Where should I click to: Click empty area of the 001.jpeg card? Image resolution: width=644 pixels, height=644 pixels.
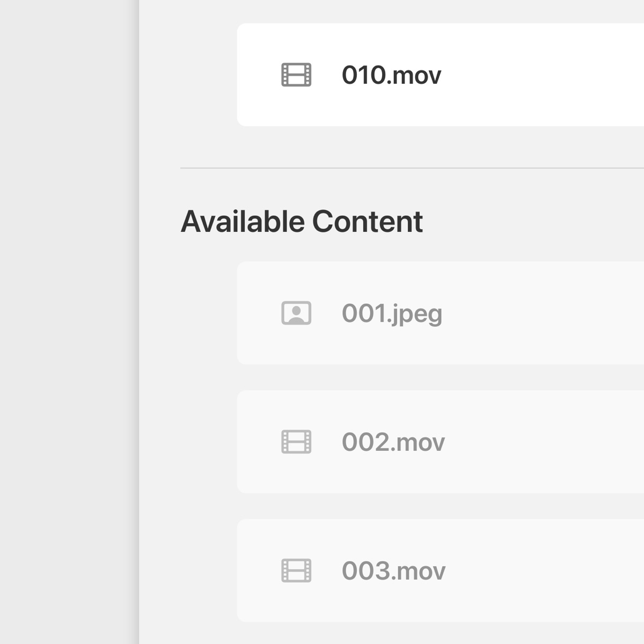(x=542, y=313)
